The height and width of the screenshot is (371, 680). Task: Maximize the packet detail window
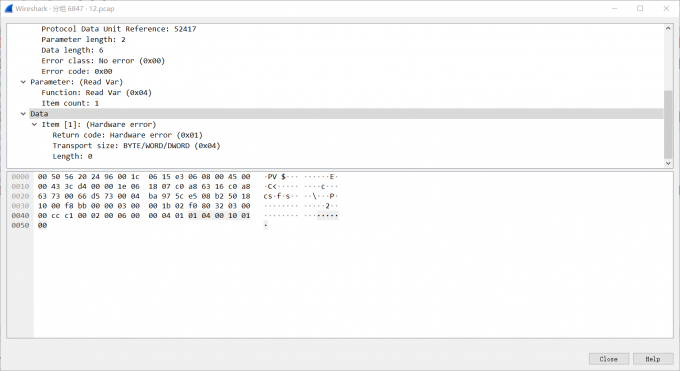tap(640, 8)
